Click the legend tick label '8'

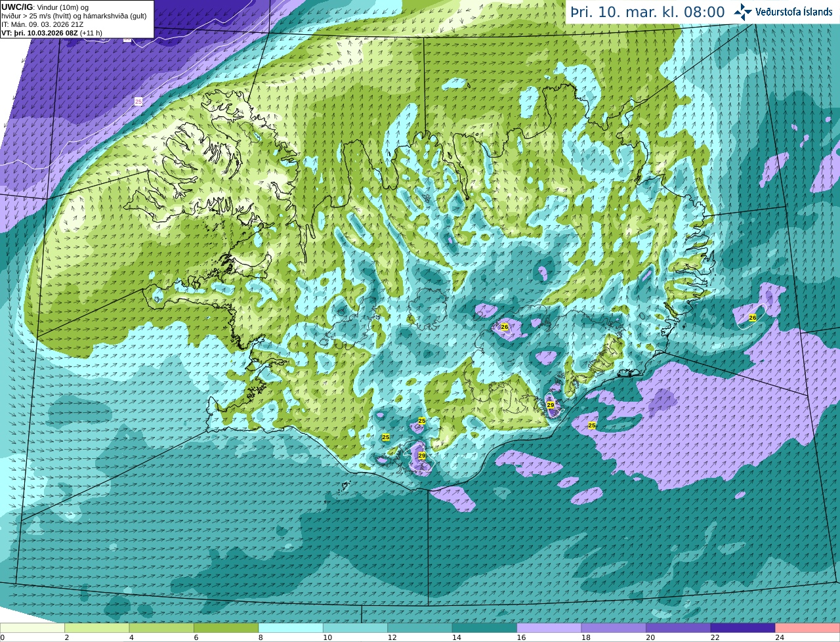tap(261, 637)
